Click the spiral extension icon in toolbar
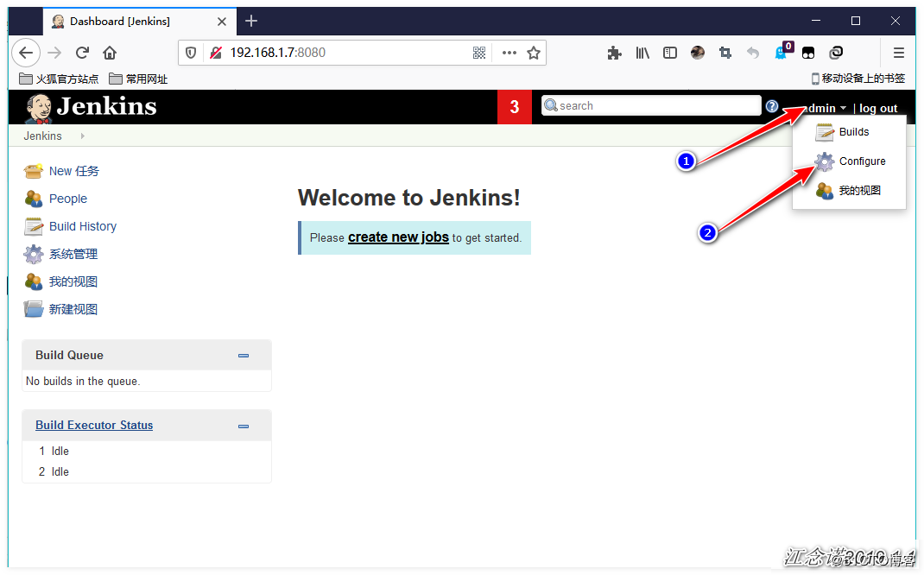 click(x=836, y=53)
